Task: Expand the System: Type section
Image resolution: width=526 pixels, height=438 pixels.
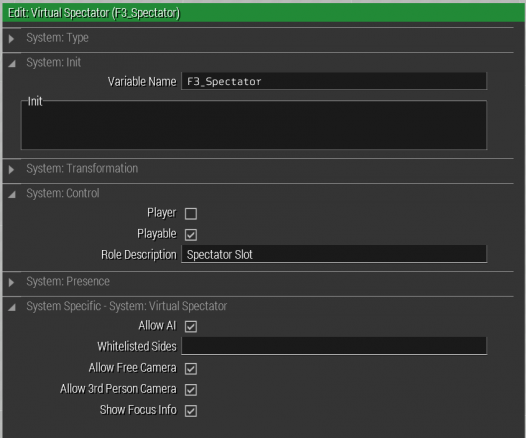Action: pyautogui.click(x=11, y=39)
